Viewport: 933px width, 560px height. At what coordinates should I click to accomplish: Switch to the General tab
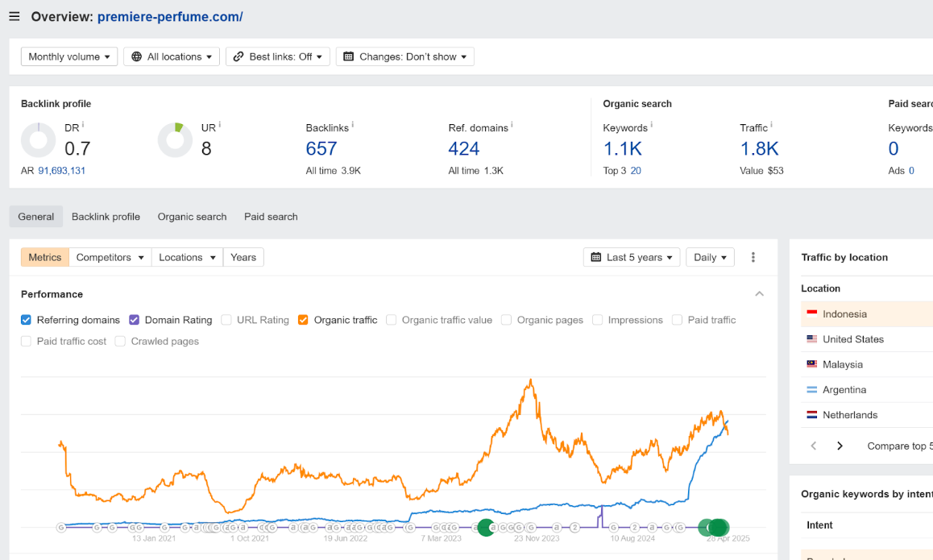click(35, 217)
